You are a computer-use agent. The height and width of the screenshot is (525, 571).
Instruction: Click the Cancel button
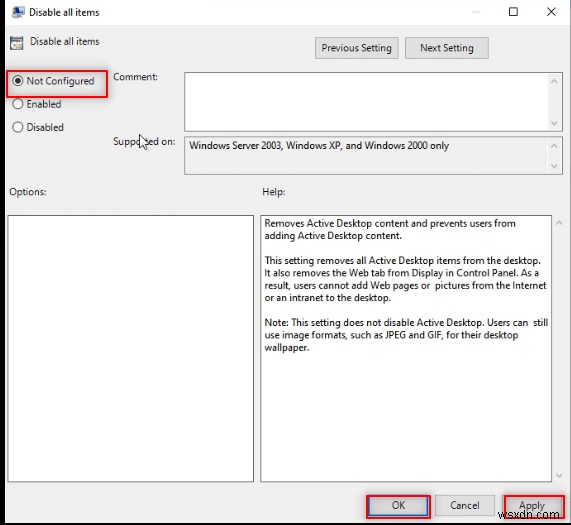[465, 505]
